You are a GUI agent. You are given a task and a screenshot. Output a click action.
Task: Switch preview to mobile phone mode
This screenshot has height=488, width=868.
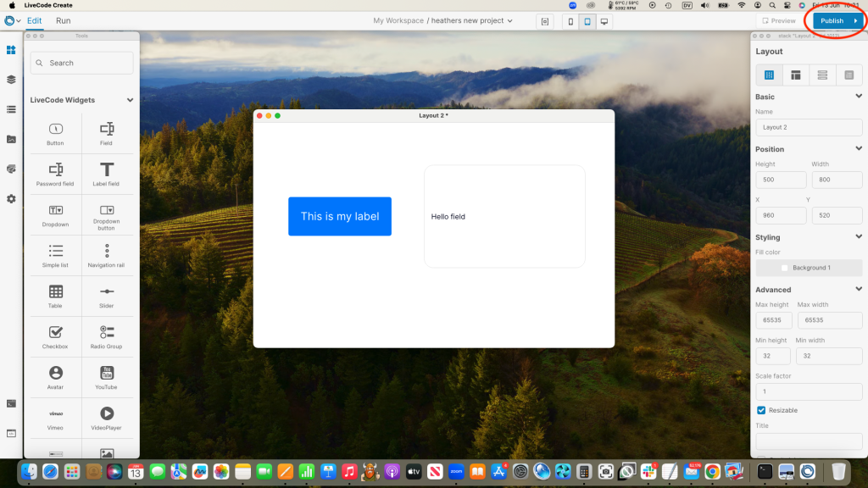(569, 21)
